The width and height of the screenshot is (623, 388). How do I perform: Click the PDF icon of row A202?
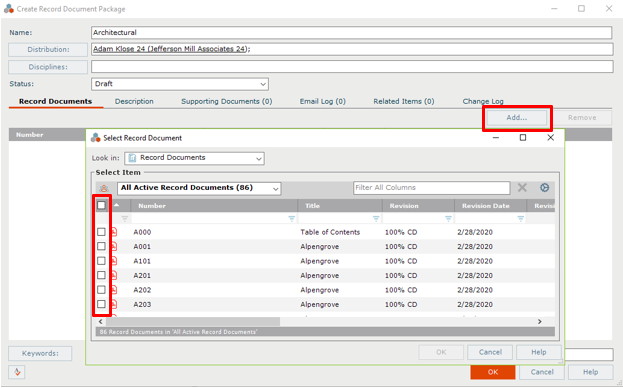[x=114, y=290]
